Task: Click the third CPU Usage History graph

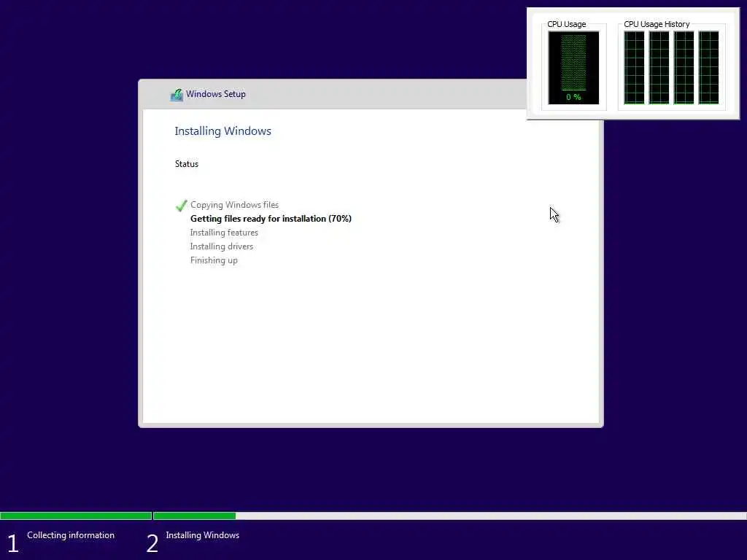Action: coord(684,68)
